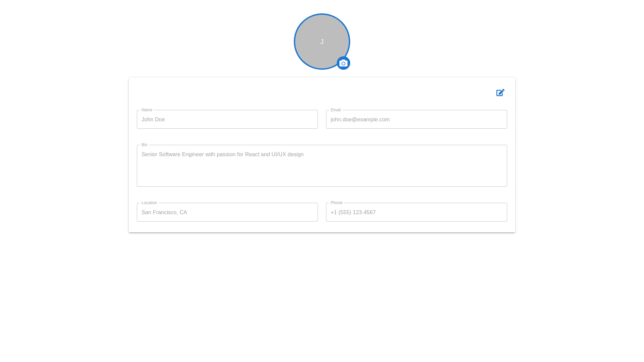Click the Name input field
This screenshot has height=362, width=644.
pos(227,119)
